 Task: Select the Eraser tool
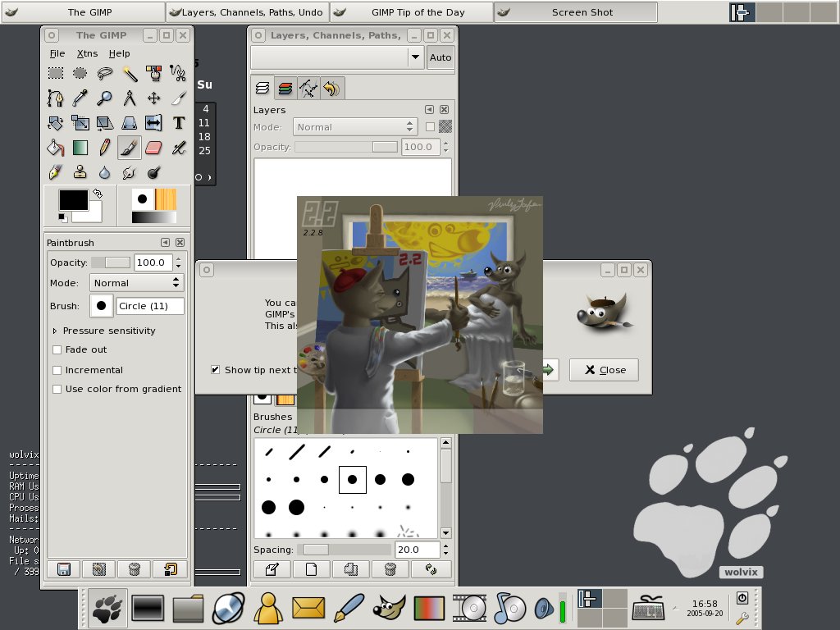153,148
